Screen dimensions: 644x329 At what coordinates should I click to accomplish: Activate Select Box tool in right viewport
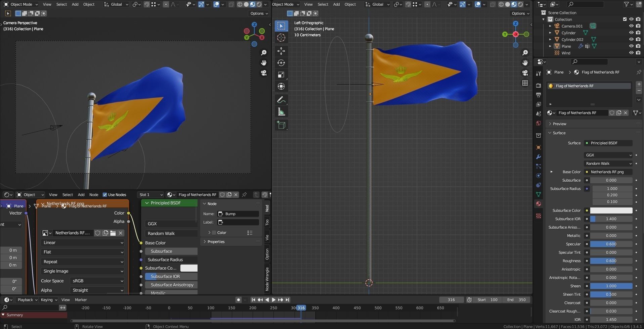click(x=281, y=26)
